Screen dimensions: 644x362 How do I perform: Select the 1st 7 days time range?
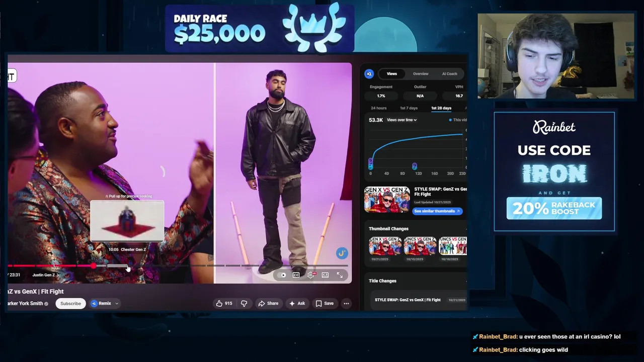[x=409, y=108]
